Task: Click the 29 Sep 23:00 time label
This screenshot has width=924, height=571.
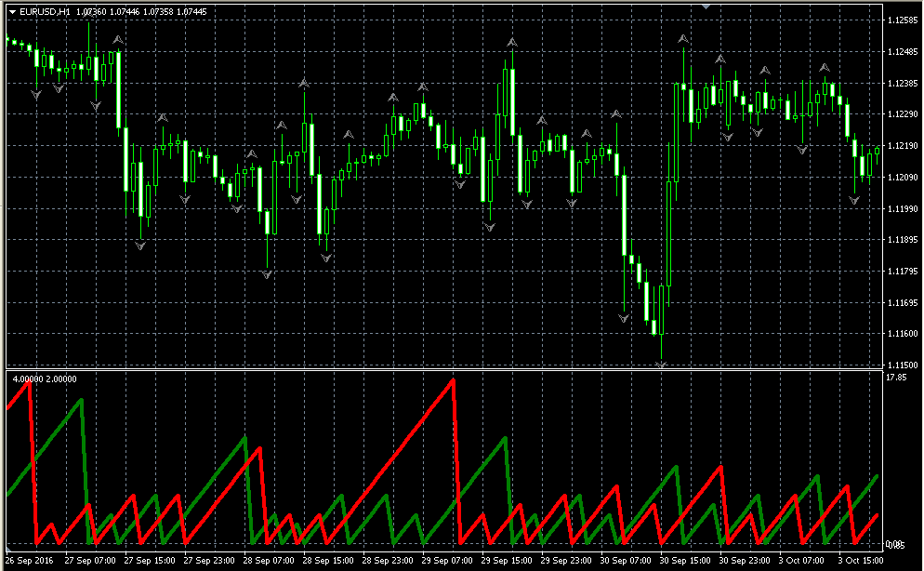Action: 566,561
